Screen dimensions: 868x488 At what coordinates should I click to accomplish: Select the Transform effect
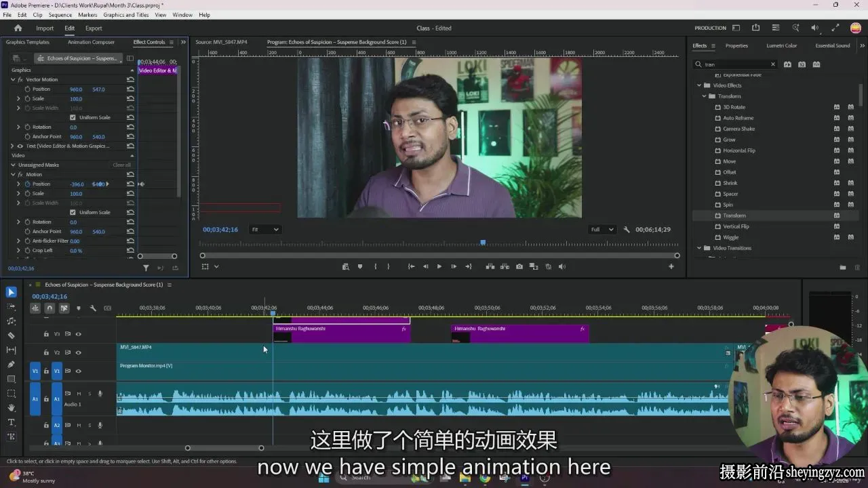734,216
